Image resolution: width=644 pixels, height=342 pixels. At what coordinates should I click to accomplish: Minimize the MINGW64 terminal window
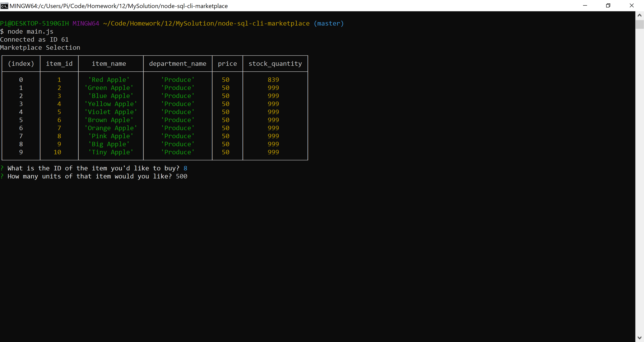585,5
